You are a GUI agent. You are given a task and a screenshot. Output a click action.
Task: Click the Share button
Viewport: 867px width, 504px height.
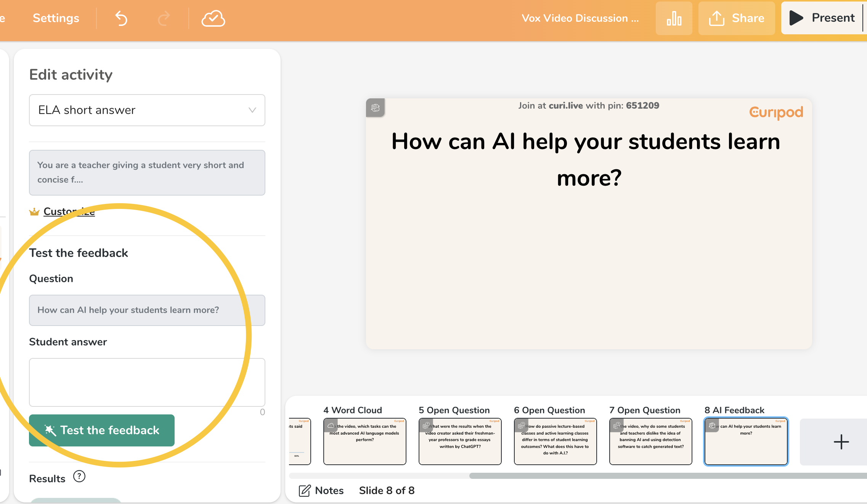point(737,18)
